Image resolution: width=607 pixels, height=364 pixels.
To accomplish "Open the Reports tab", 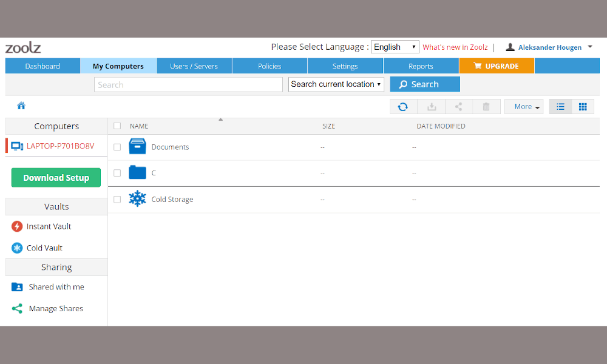I will coord(421,66).
